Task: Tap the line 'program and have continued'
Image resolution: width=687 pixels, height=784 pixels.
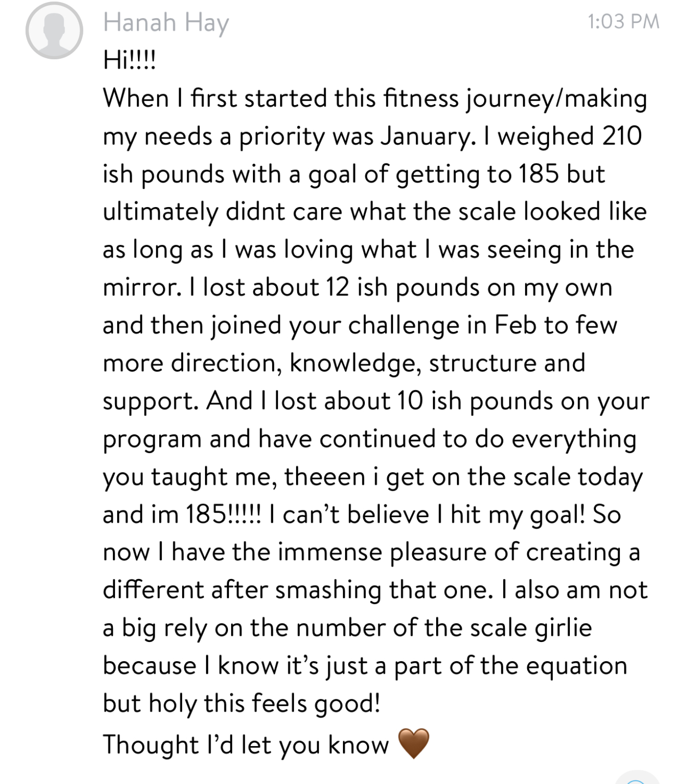Action: click(370, 440)
